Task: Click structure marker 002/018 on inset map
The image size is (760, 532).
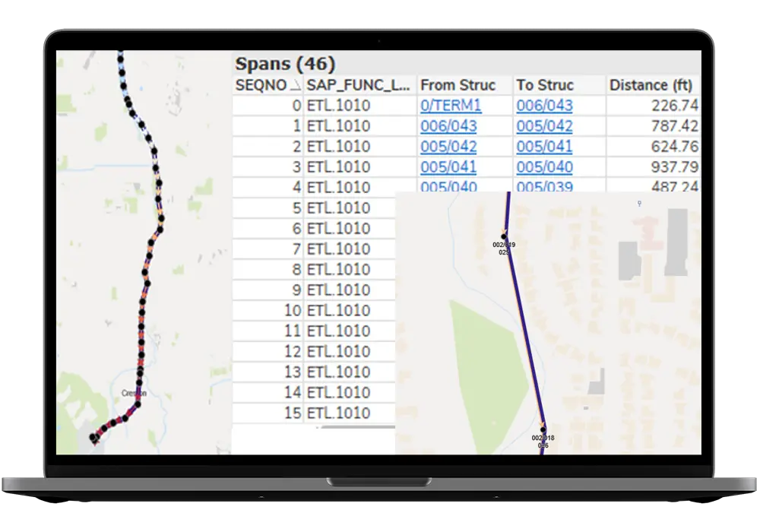Action: click(x=543, y=429)
